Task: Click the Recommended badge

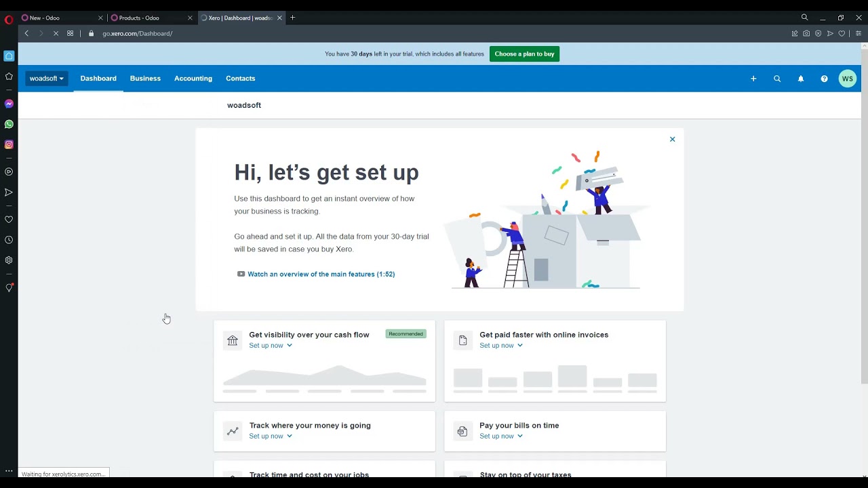Action: coord(406,333)
